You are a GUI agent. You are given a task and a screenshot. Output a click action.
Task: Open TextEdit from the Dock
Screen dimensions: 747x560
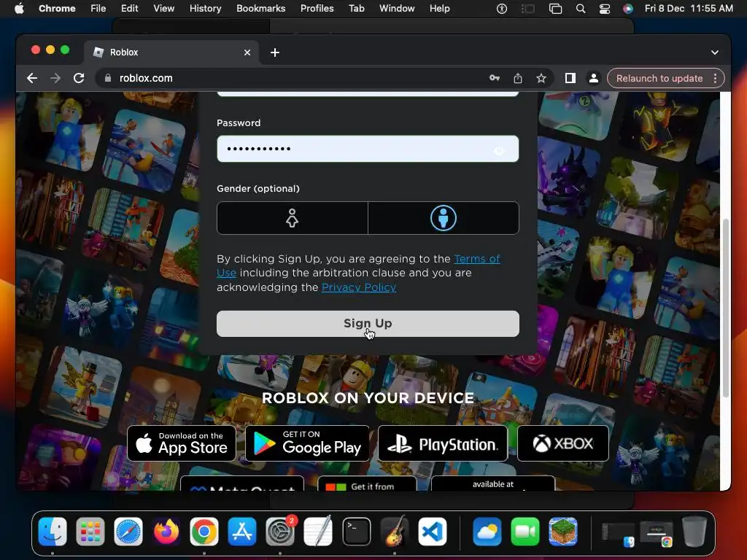pos(318,532)
